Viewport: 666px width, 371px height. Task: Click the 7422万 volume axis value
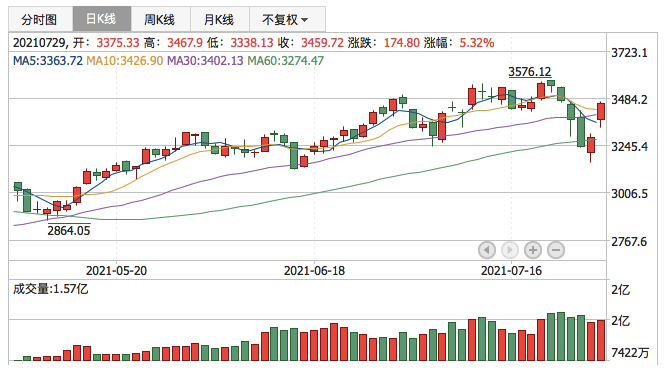tap(630, 352)
